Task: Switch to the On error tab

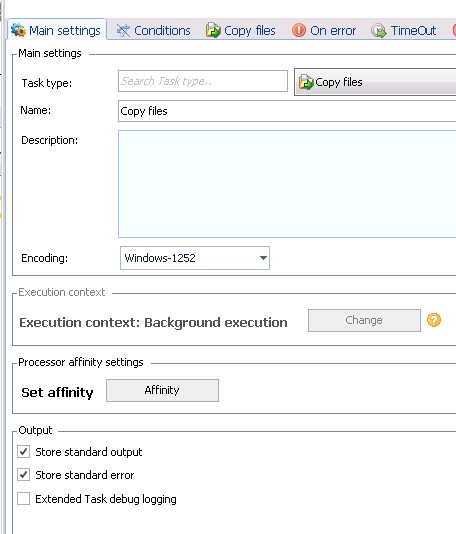Action: pyautogui.click(x=324, y=31)
